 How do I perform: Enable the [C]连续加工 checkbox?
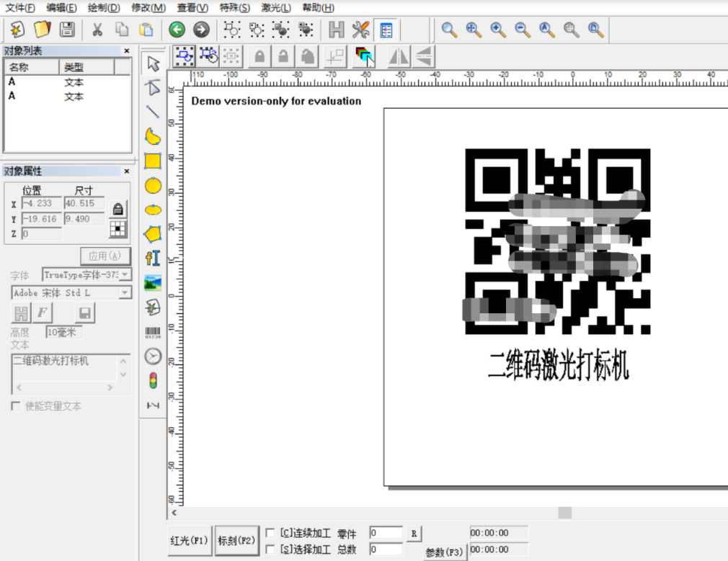[x=270, y=533]
